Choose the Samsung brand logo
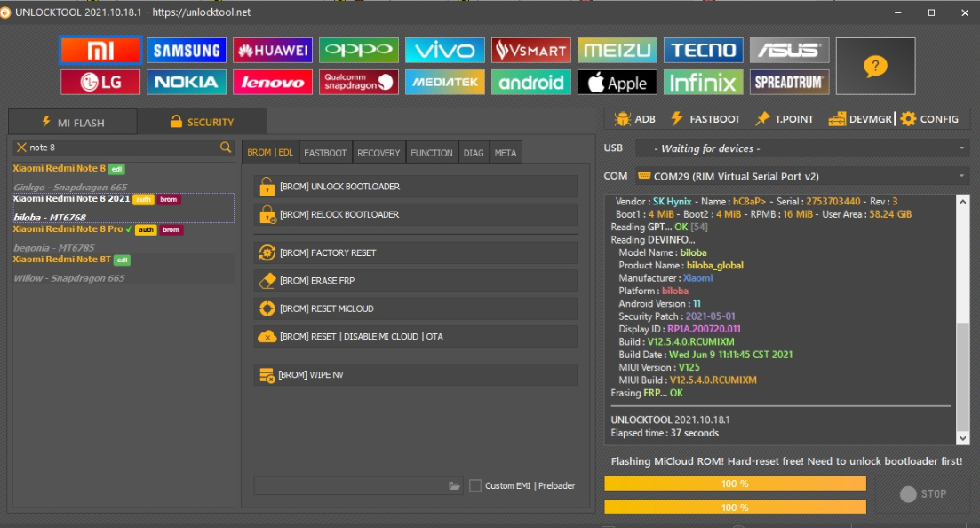Screen dimensions: 980x528 187,50
